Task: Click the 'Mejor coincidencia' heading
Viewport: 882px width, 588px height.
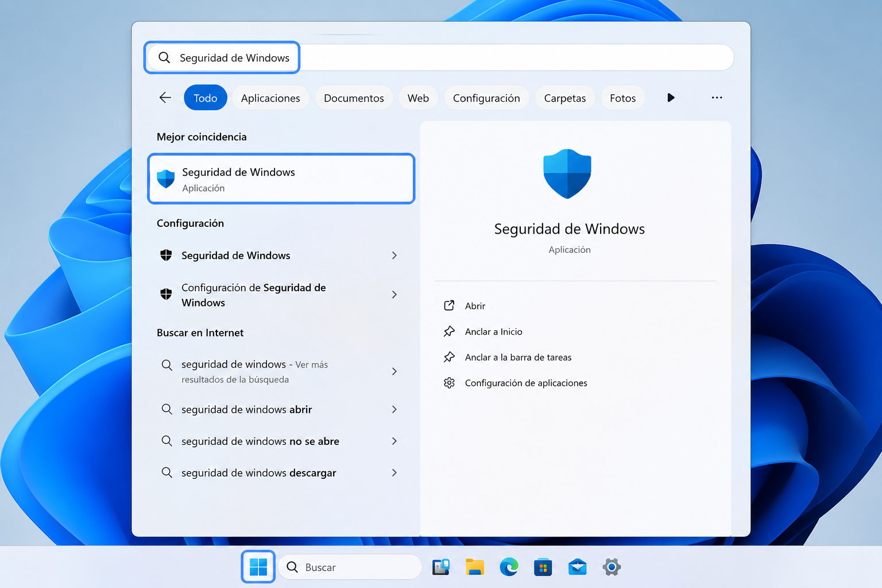Action: click(202, 137)
